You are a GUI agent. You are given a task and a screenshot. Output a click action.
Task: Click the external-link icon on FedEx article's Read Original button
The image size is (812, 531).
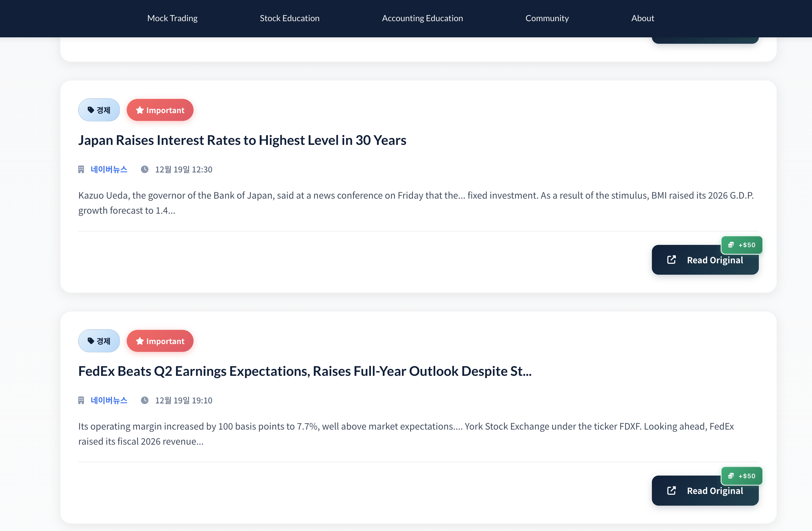coord(671,491)
